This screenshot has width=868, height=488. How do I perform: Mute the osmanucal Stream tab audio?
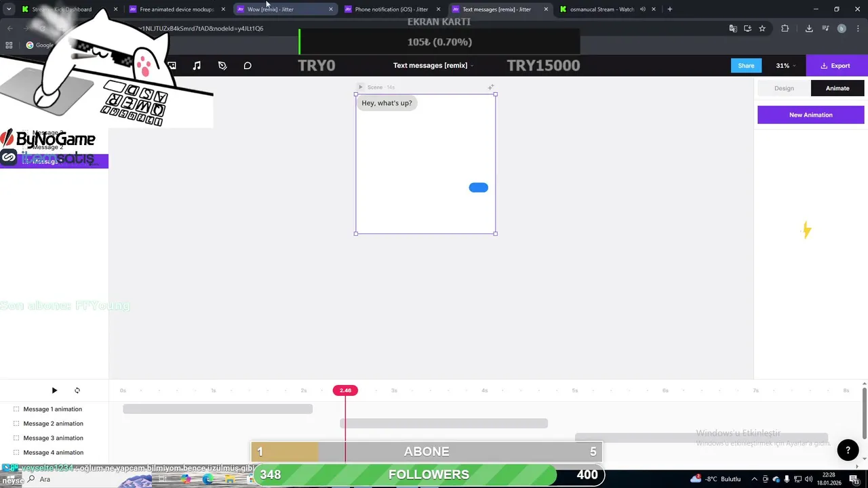pos(642,9)
